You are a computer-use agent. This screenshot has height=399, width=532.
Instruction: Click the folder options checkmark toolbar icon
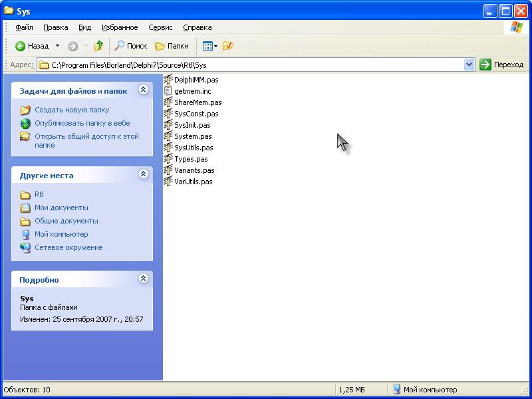[x=228, y=46]
